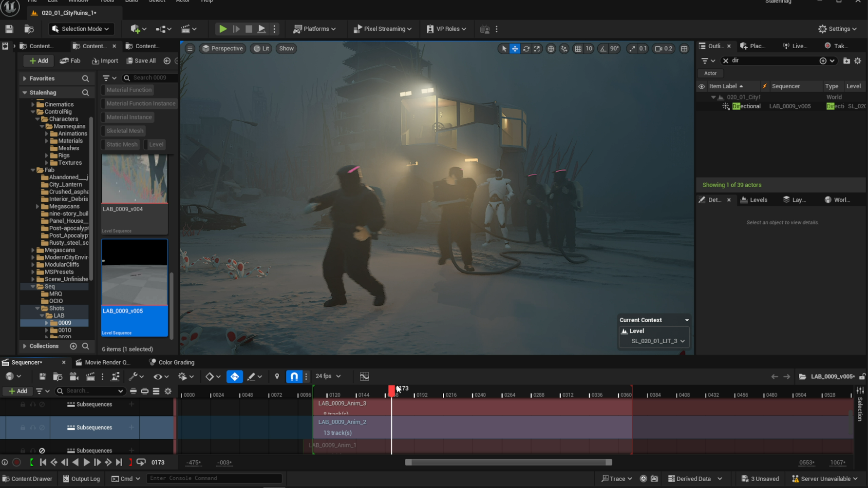Open the Perspective viewport dropdown
The image size is (868, 488).
tap(222, 48)
